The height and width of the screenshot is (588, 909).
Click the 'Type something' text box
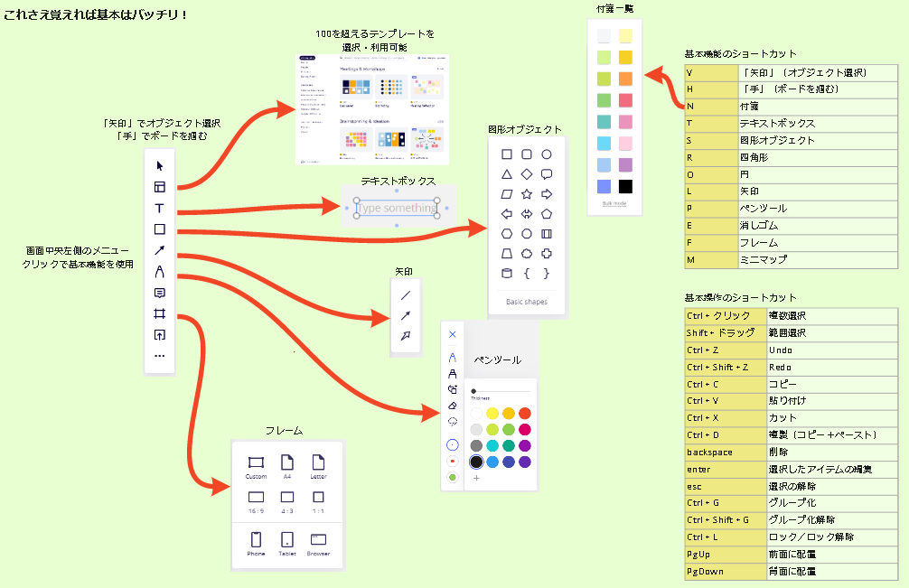(x=396, y=208)
